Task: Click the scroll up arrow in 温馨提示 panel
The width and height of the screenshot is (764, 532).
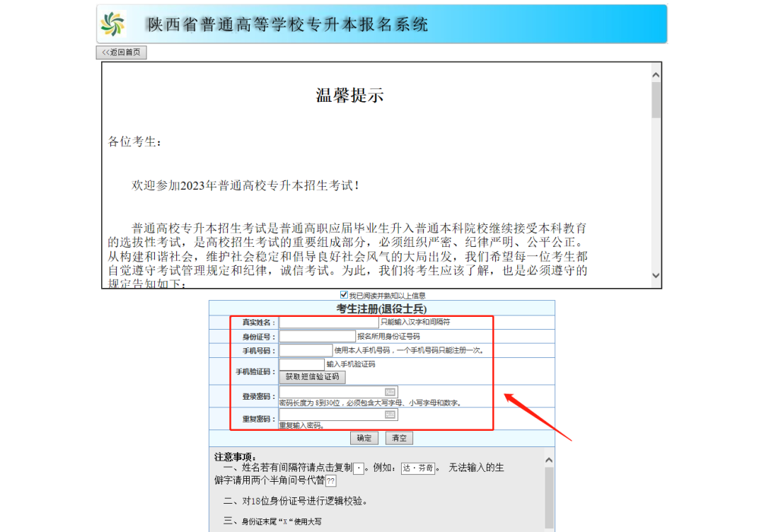Action: coord(656,74)
